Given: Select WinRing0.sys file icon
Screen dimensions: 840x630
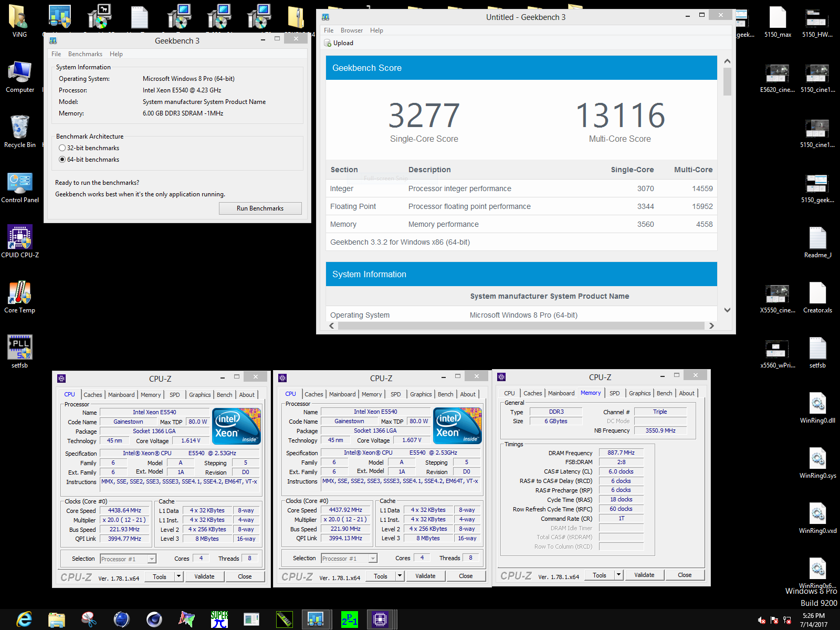Looking at the screenshot, I should [817, 463].
